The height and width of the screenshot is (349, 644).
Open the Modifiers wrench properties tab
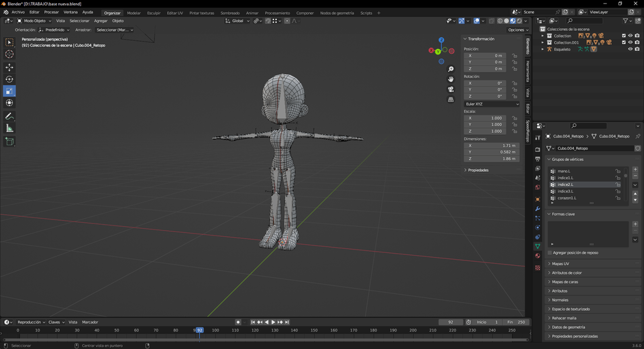[x=537, y=209]
